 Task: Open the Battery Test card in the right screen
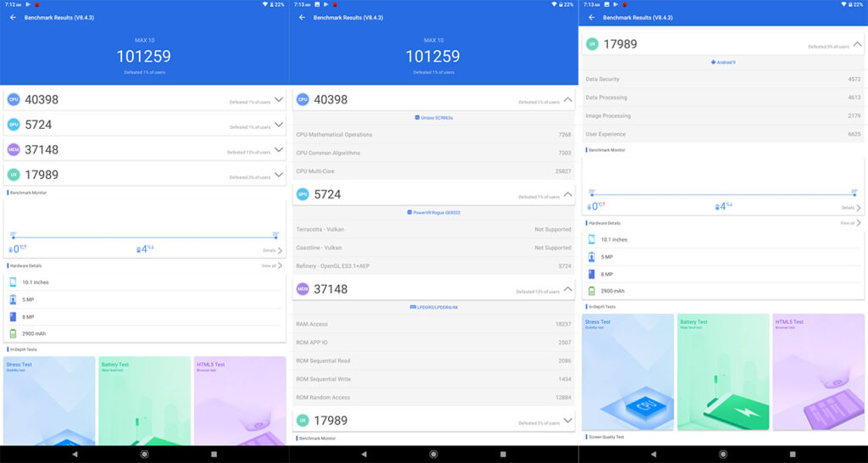point(724,372)
